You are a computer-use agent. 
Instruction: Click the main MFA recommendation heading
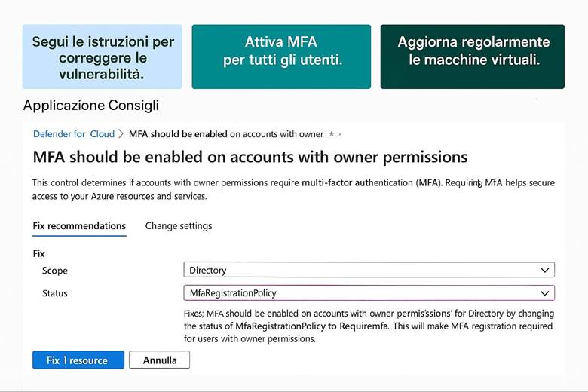[x=250, y=158]
